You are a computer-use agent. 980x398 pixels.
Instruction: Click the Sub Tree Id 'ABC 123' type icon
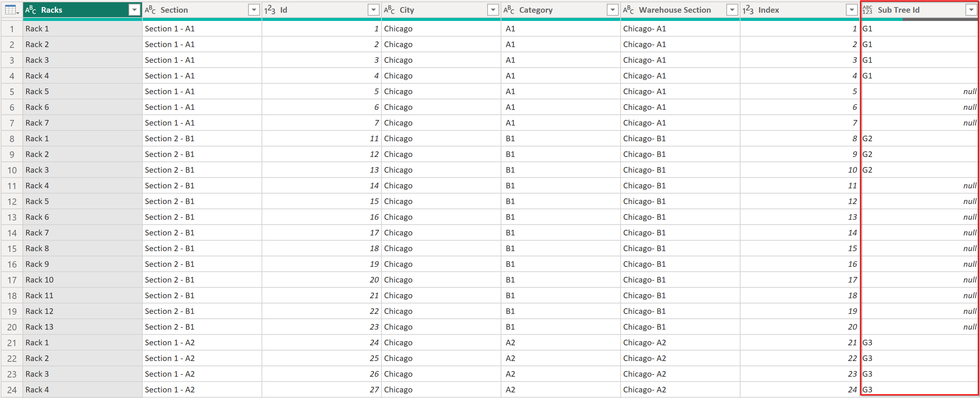[x=868, y=10]
